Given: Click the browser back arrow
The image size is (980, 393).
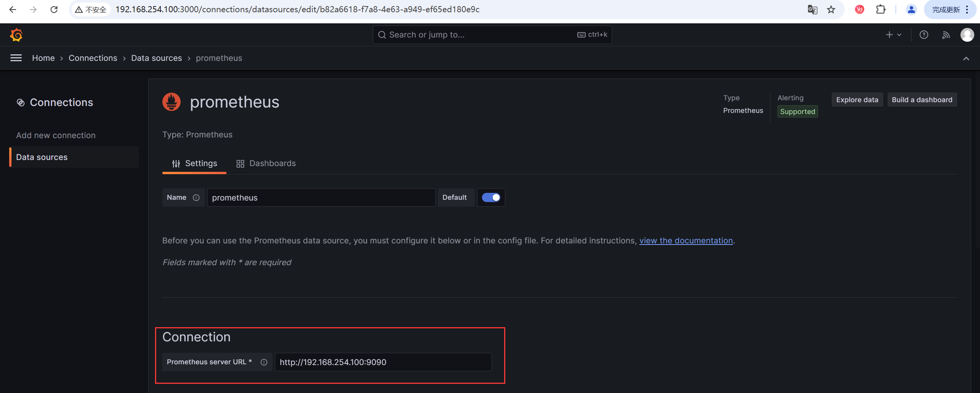Looking at the screenshot, I should [13, 10].
